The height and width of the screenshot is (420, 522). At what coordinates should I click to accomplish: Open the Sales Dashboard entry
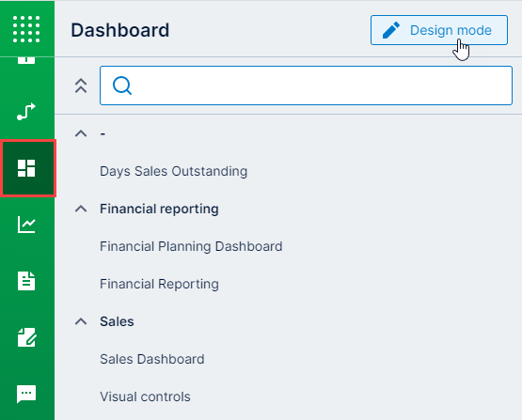(152, 359)
